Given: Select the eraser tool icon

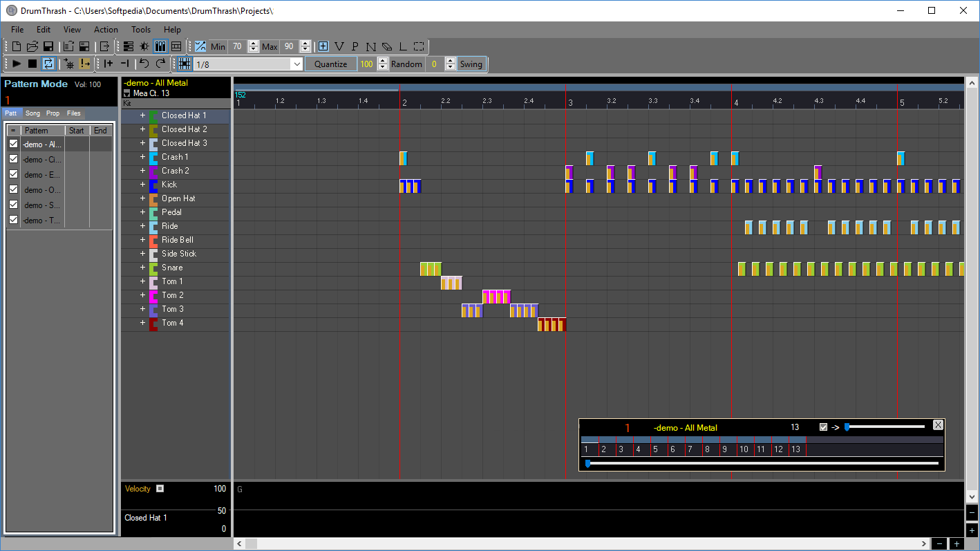Looking at the screenshot, I should pyautogui.click(x=387, y=46).
